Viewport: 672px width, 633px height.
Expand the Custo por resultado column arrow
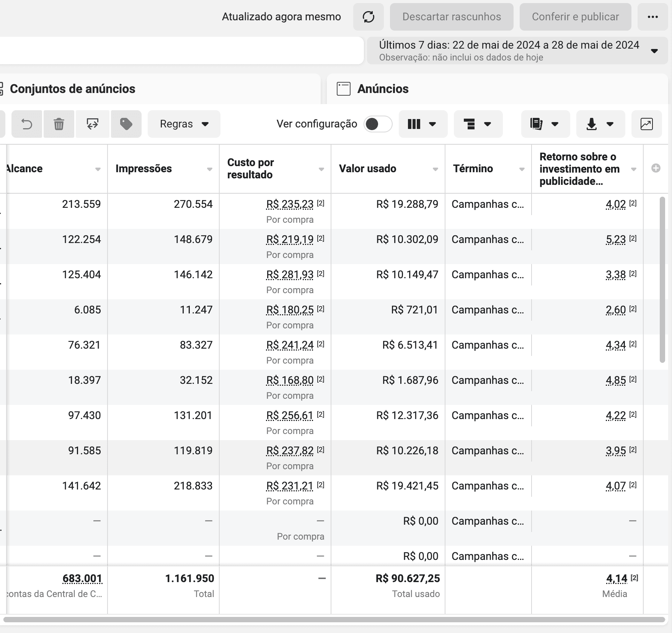coord(321,169)
